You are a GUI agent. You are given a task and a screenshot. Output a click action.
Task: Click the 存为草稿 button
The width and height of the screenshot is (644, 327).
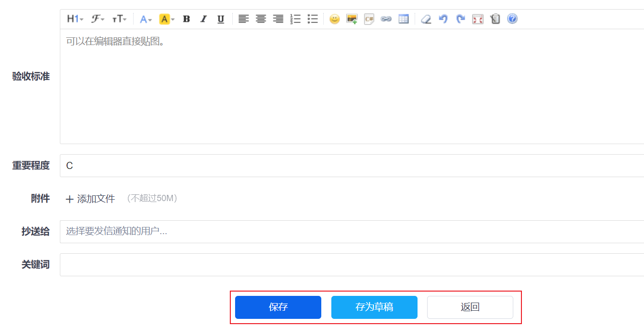coord(374,307)
